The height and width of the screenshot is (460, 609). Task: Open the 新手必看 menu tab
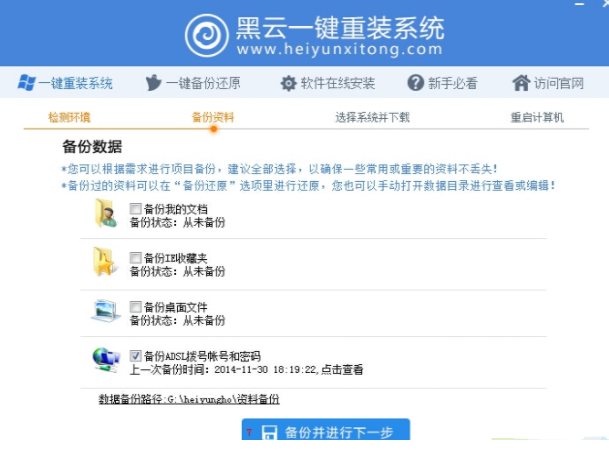coord(442,83)
